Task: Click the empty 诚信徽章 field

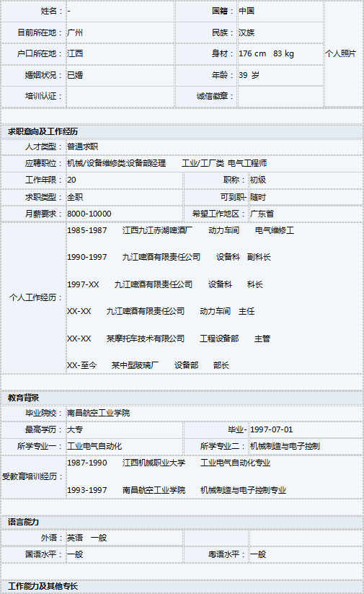Action: [x=280, y=96]
